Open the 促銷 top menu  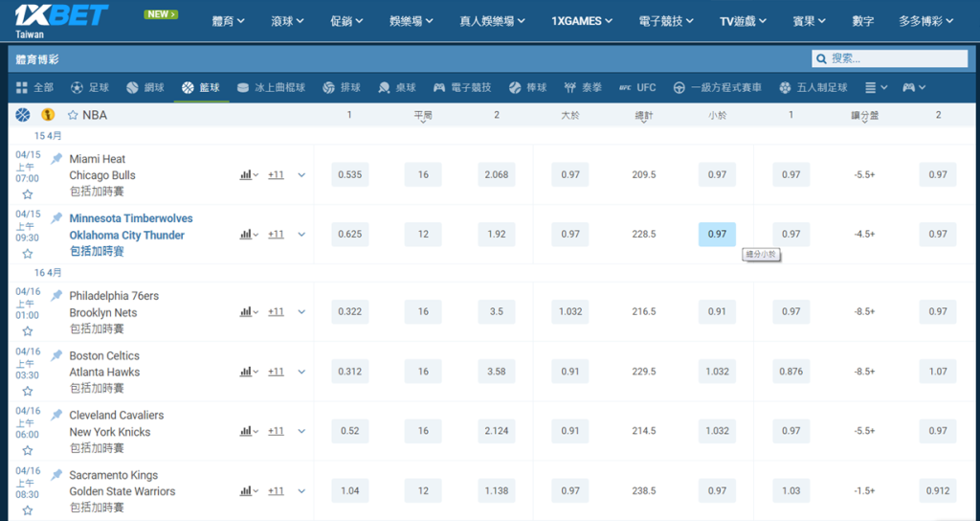click(346, 21)
